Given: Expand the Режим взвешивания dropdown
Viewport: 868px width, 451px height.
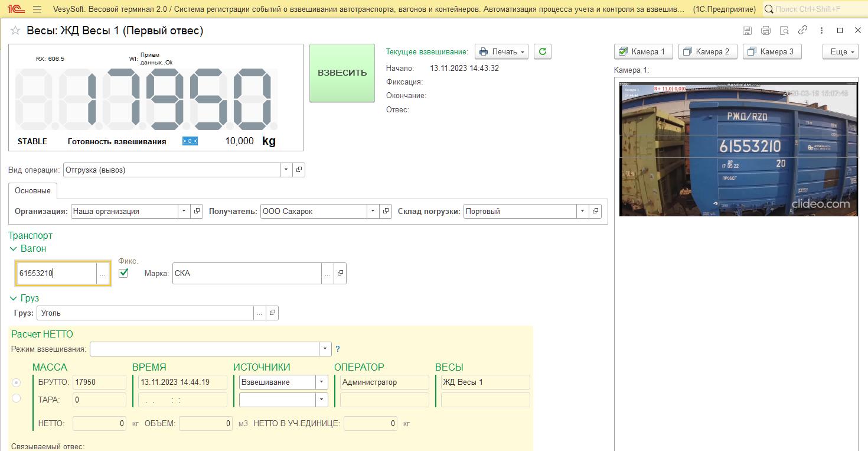Looking at the screenshot, I should pyautogui.click(x=325, y=349).
